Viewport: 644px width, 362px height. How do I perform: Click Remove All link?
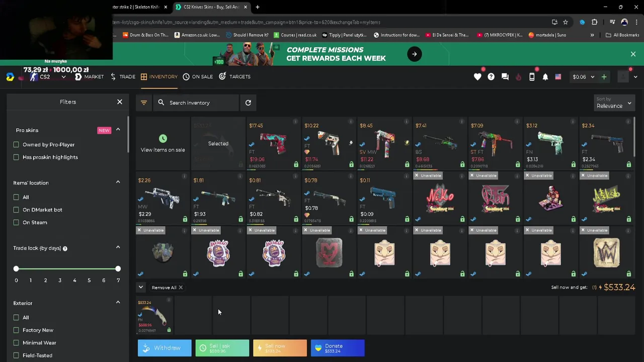tap(164, 288)
